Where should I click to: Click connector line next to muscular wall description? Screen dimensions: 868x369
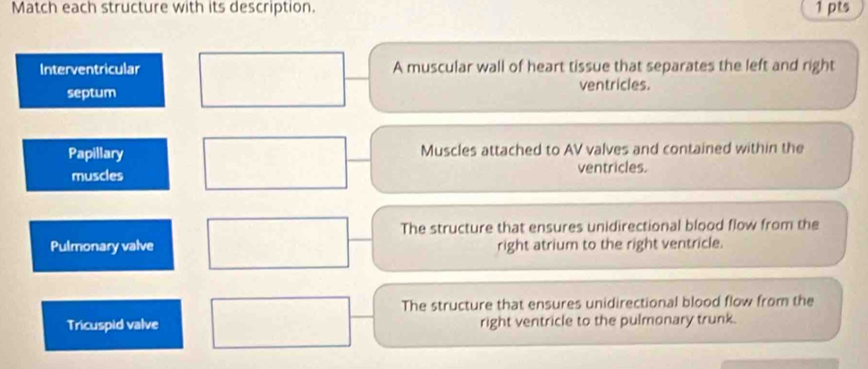click(358, 80)
